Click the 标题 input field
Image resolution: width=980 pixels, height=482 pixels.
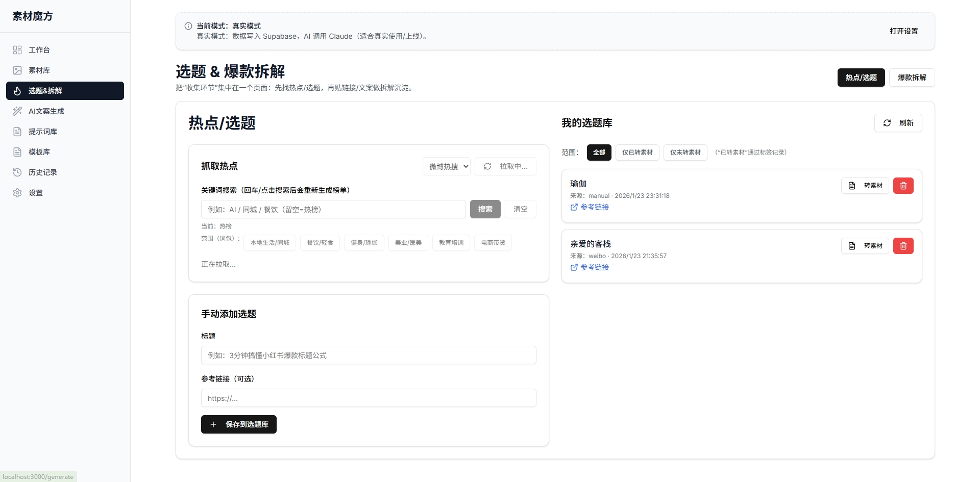(x=369, y=355)
